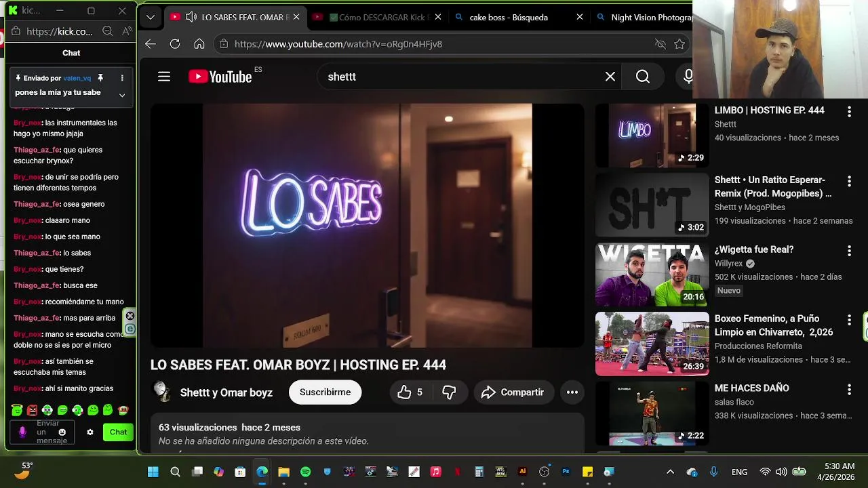Play the LIMBO neon thumbnail
Image resolution: width=868 pixels, height=488 pixels.
(652, 136)
